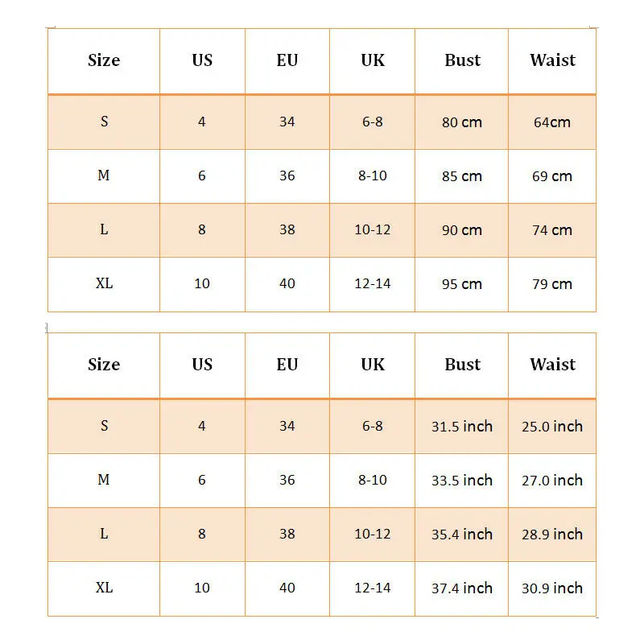Click the 80 cm bust cell
This screenshot has height=644, width=644.
coord(461,122)
